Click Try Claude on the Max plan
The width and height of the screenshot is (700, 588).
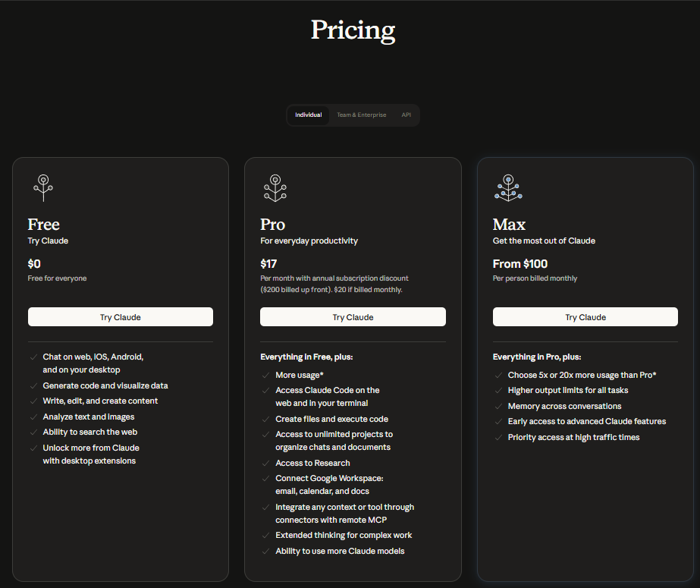585,316
